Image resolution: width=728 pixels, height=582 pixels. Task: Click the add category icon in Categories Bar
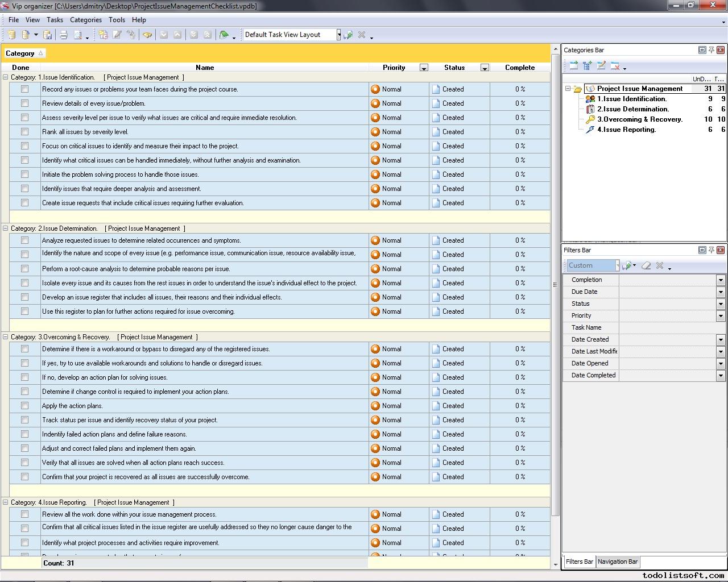pyautogui.click(x=573, y=66)
